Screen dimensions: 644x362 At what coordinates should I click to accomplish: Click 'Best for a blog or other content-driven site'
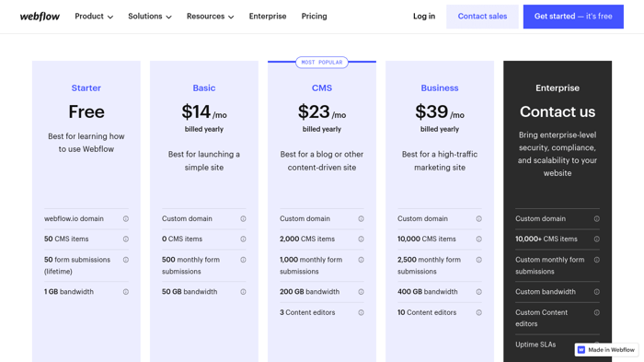point(322,161)
